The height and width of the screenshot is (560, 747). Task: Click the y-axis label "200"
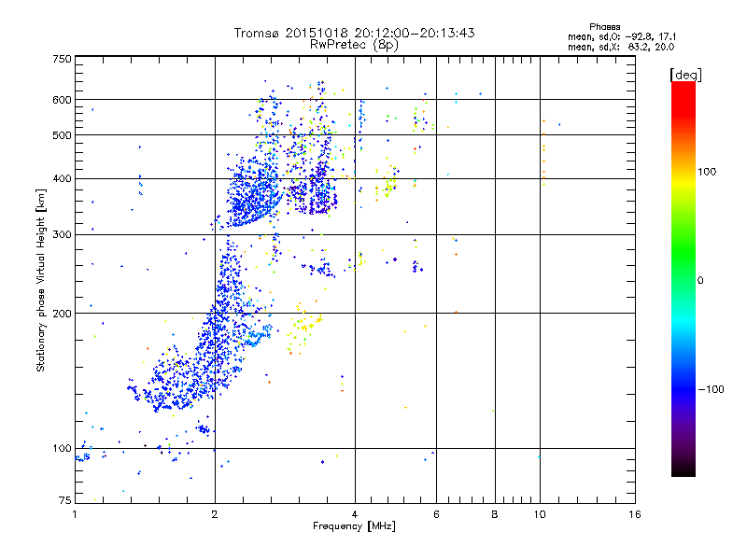(62, 314)
